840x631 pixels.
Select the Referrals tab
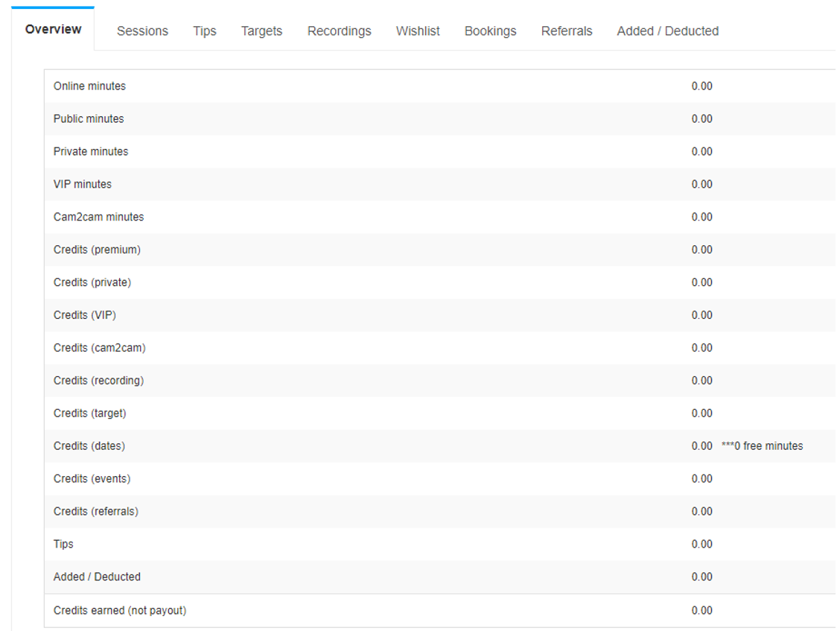pyautogui.click(x=567, y=31)
